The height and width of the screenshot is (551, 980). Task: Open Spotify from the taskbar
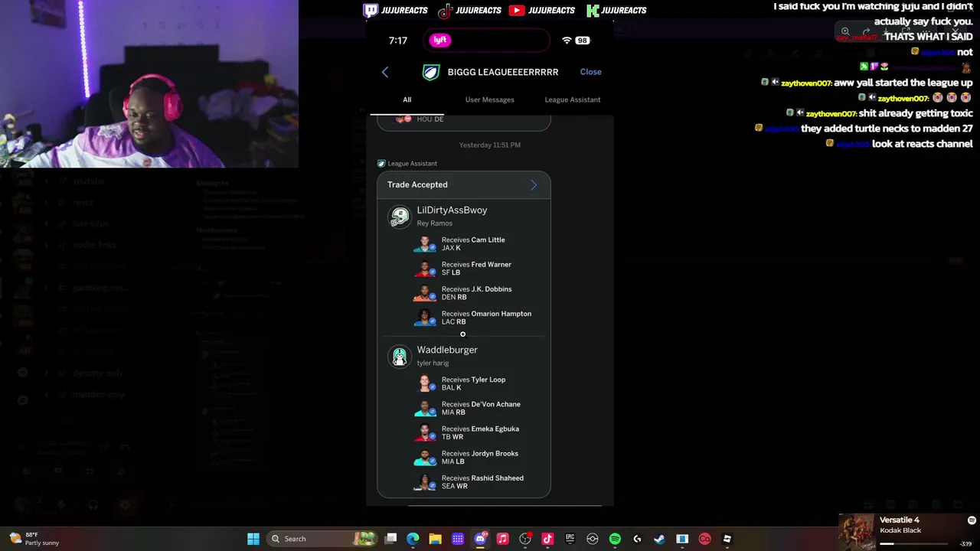coord(615,539)
